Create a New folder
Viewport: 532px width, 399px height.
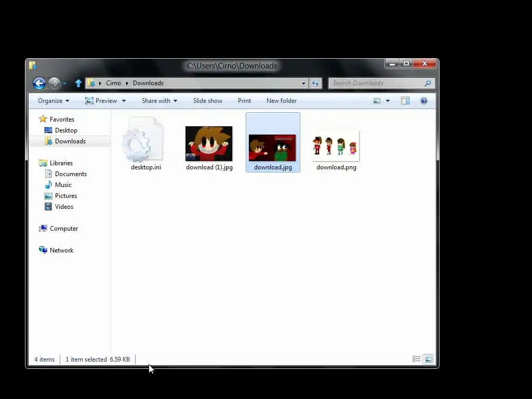282,101
